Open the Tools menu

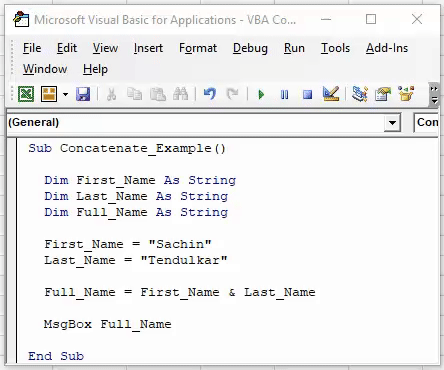[335, 48]
